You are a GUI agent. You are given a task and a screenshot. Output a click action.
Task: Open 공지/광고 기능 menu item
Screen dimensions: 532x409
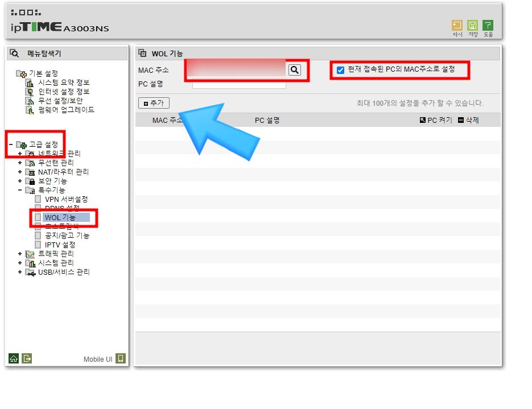click(67, 236)
